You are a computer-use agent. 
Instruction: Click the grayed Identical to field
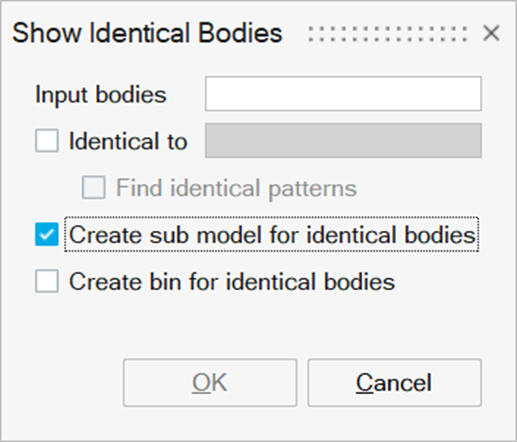(x=343, y=140)
